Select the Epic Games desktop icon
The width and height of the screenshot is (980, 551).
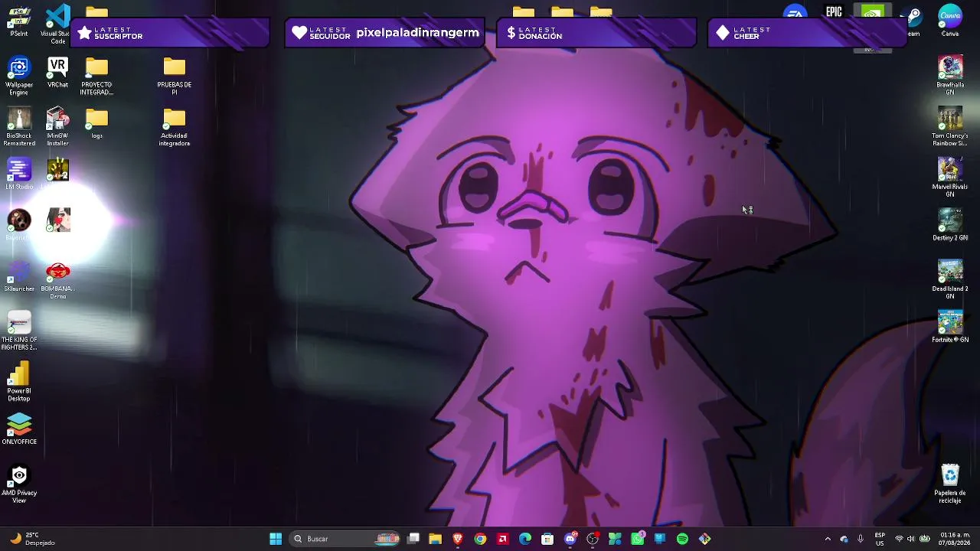pos(834,12)
